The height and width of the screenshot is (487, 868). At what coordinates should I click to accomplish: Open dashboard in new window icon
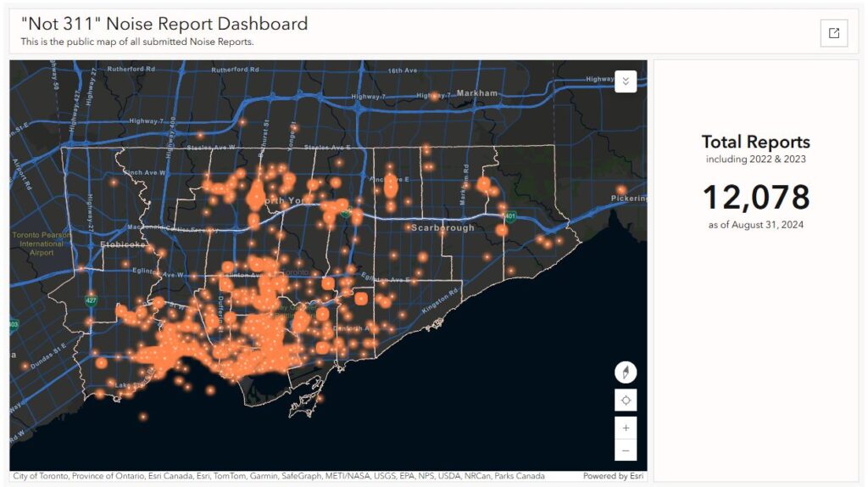pos(834,33)
